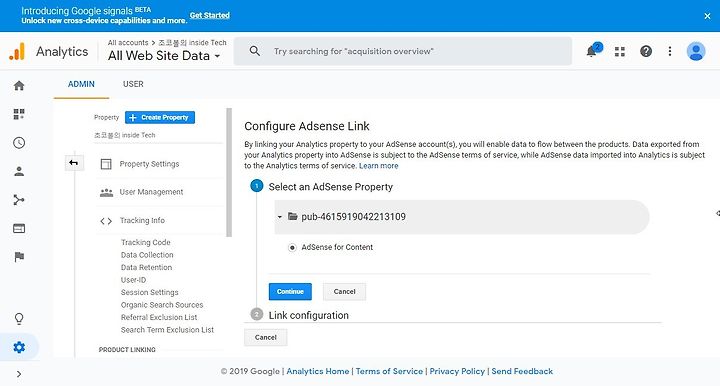Open the Google apps grid icon
This screenshot has width=720, height=386.
tap(620, 51)
